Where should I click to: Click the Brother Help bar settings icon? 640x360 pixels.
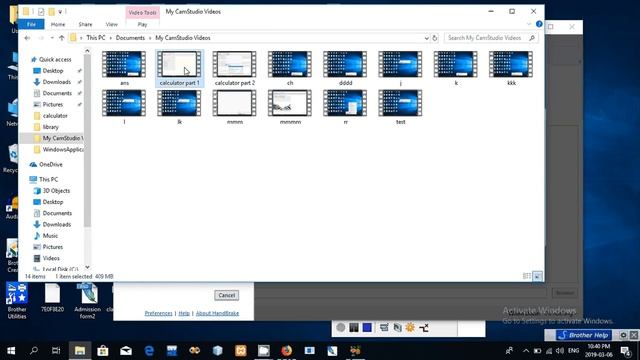(x=623, y=335)
